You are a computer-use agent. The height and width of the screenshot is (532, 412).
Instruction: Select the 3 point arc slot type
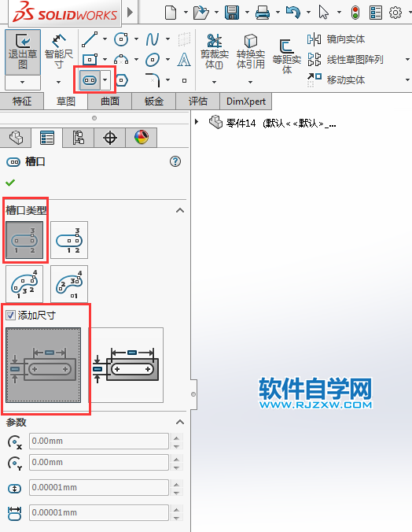click(24, 284)
